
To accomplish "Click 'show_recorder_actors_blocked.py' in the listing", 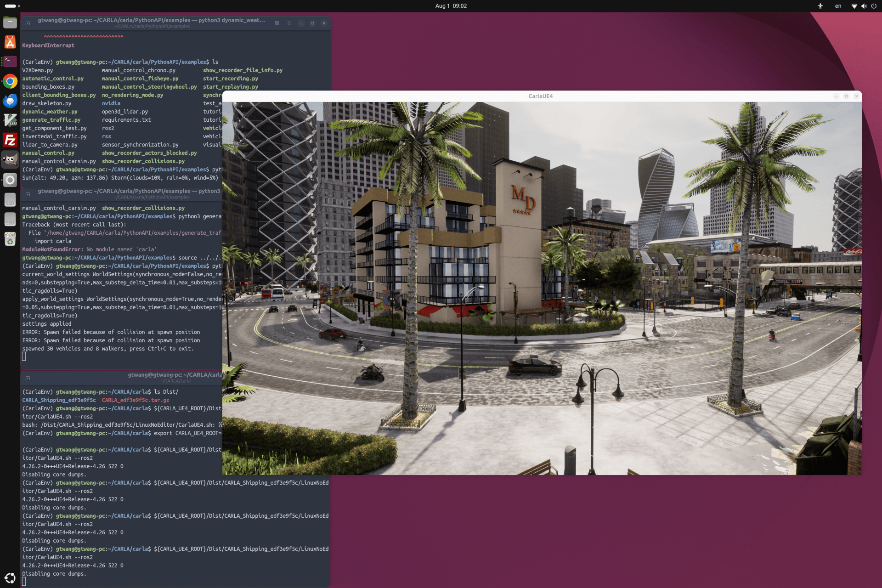I will tap(149, 153).
